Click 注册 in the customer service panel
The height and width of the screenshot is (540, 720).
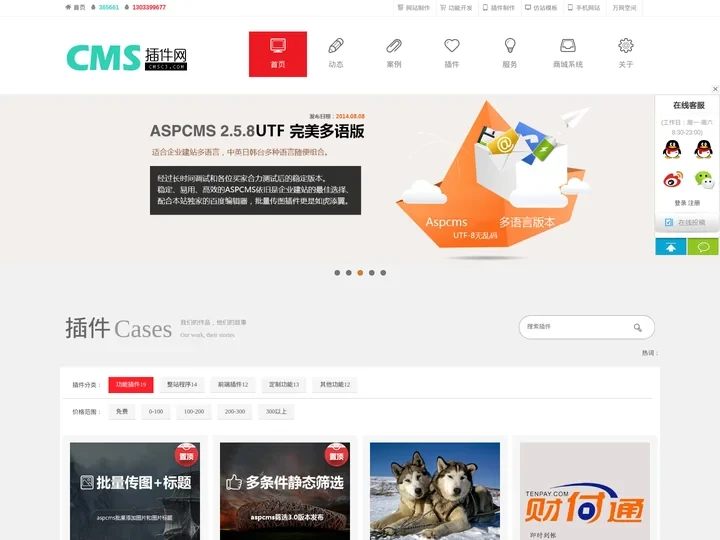pyautogui.click(x=694, y=203)
